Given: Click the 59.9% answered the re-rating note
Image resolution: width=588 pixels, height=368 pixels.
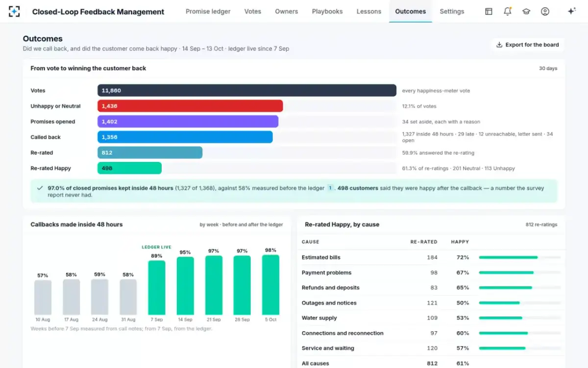Looking at the screenshot, I should pos(438,153).
